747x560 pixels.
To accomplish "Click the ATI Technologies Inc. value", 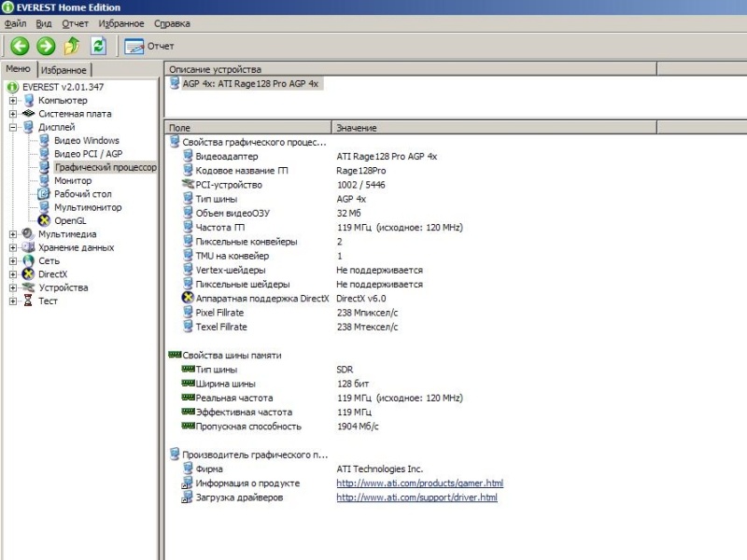I will [380, 469].
